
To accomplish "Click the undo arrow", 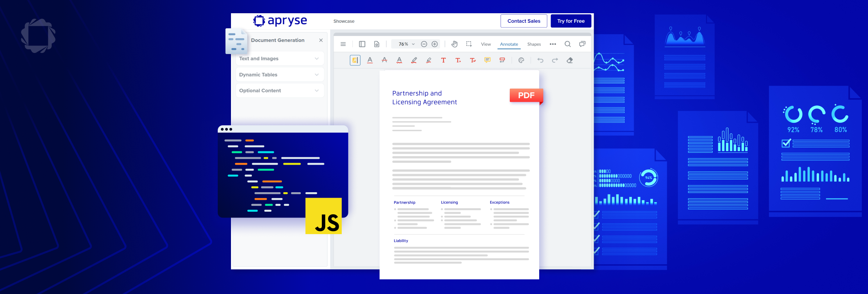I will (x=540, y=60).
